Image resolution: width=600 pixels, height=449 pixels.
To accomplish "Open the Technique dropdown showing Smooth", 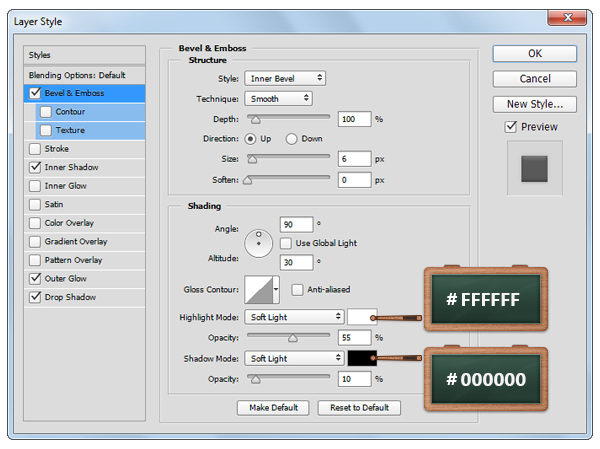I will click(278, 99).
